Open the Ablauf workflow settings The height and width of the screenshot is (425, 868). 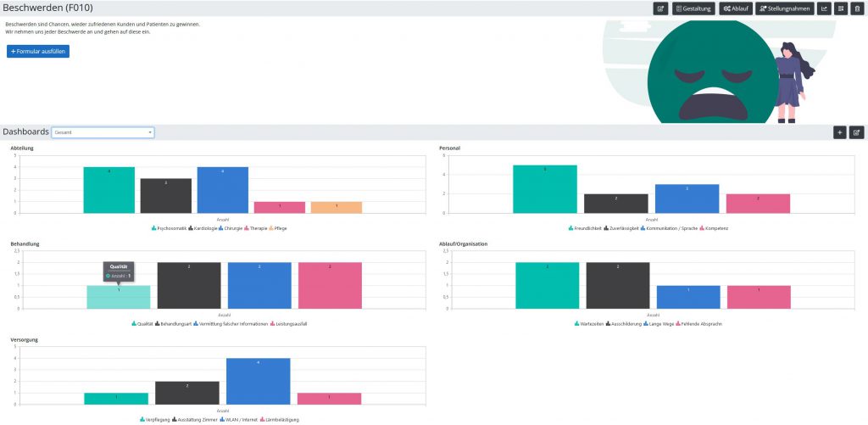point(736,8)
